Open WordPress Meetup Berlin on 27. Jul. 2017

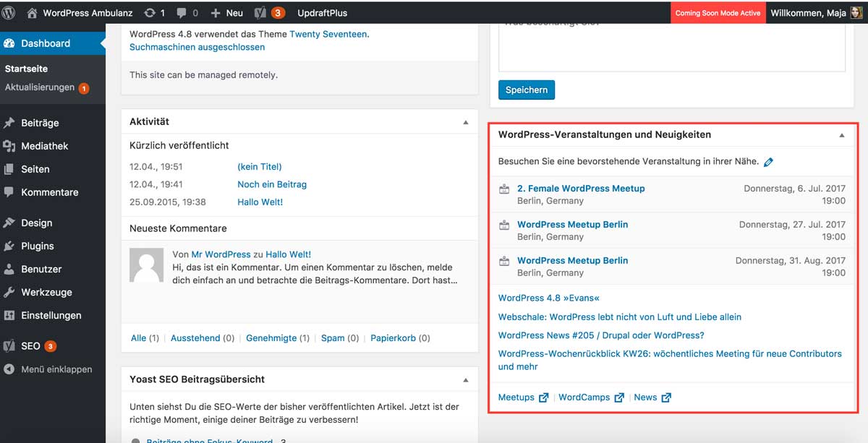[x=573, y=225]
